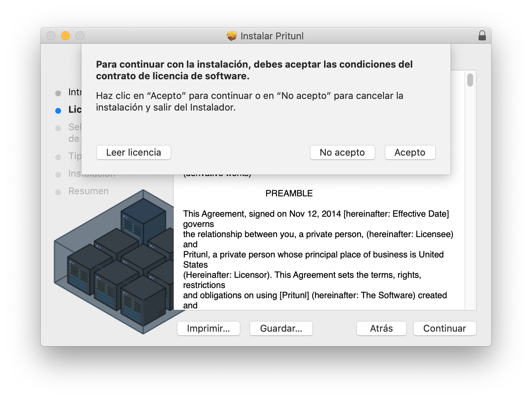Decline the license with No acepto
The image size is (532, 400).
coord(342,152)
